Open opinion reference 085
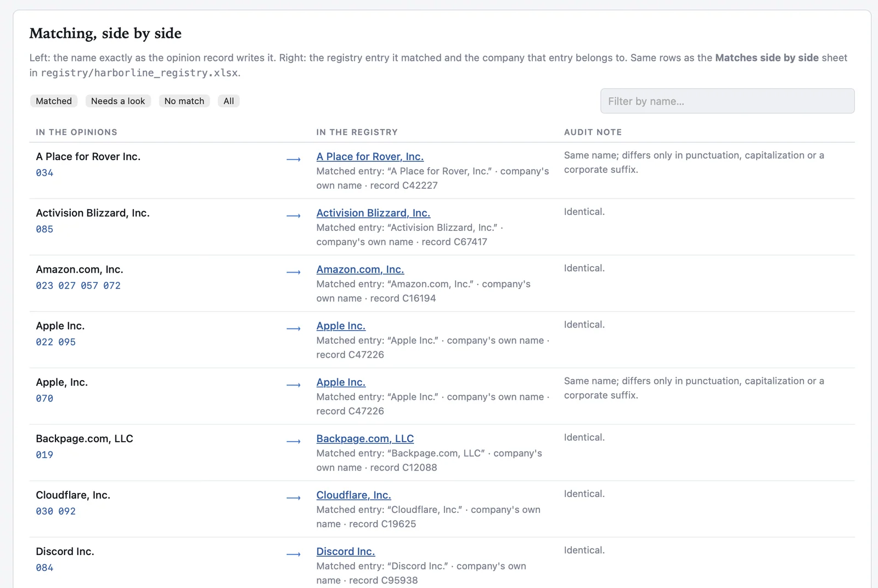Image resolution: width=878 pixels, height=588 pixels. 44,229
